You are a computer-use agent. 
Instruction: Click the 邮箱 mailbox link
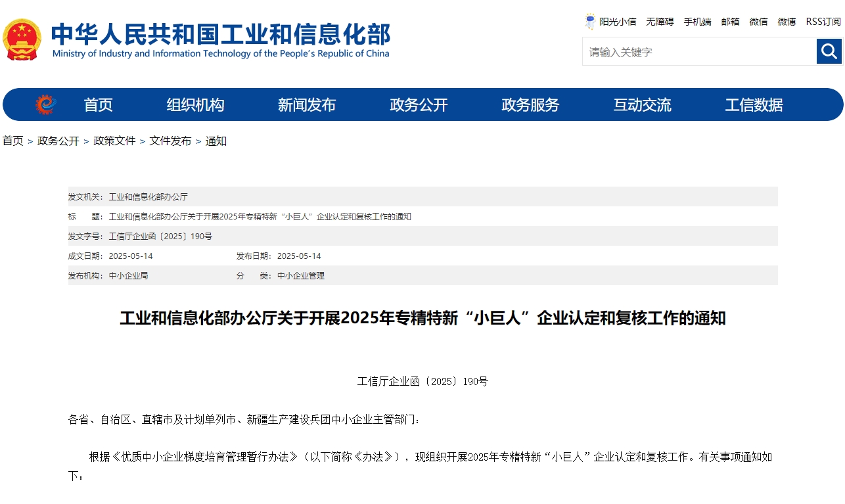(730, 21)
